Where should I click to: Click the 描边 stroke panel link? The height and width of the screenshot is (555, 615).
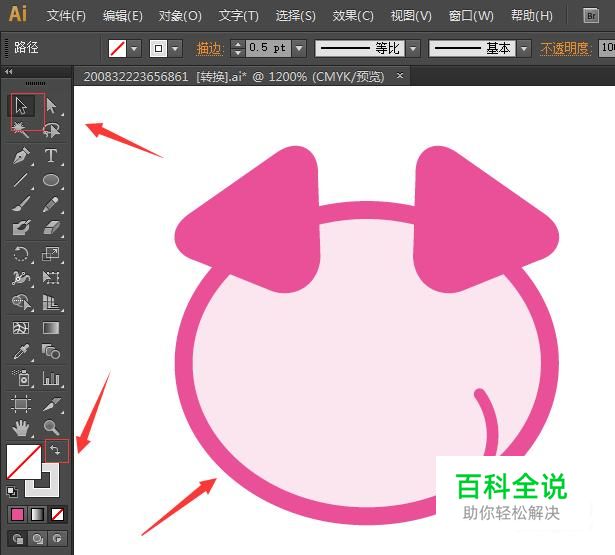point(210,48)
